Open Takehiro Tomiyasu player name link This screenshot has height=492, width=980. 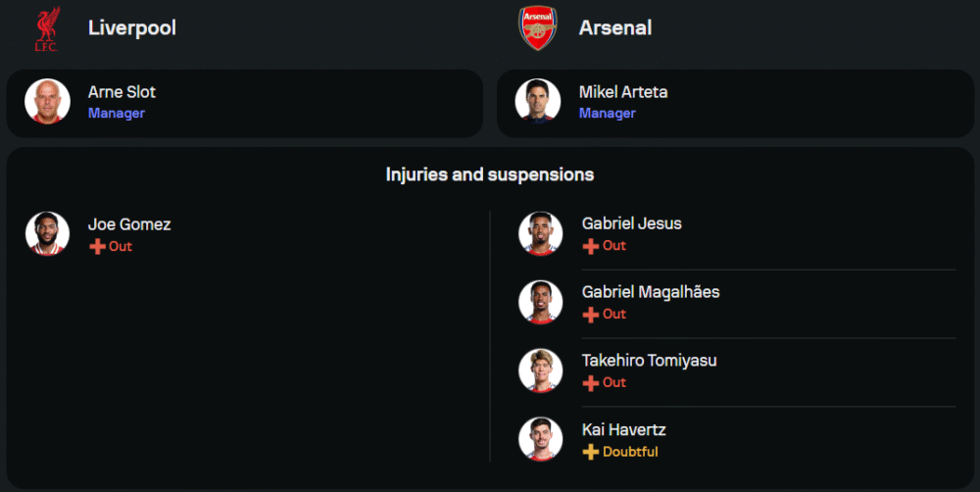point(649,361)
